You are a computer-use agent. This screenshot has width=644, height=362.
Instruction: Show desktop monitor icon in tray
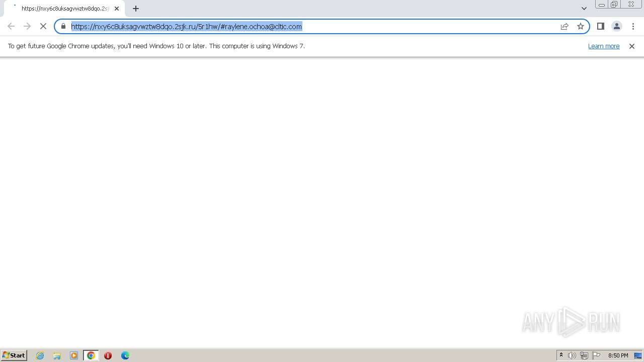[x=638, y=355]
